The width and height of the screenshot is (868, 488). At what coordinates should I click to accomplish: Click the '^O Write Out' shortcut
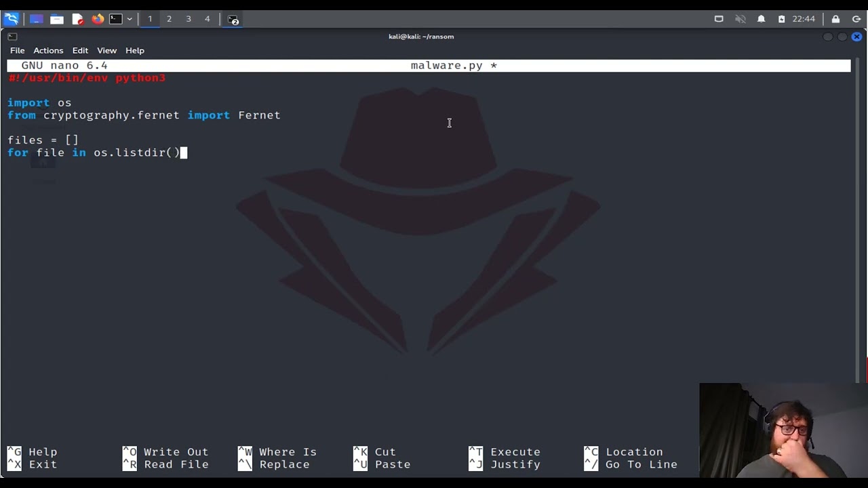[x=165, y=452]
